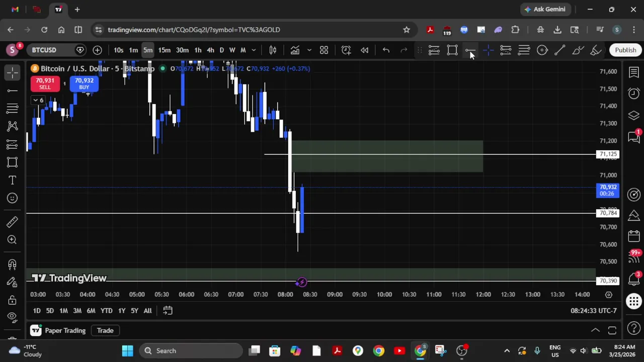Open the help center question mark icon
The width and height of the screenshot is (644, 362).
pos(634,329)
